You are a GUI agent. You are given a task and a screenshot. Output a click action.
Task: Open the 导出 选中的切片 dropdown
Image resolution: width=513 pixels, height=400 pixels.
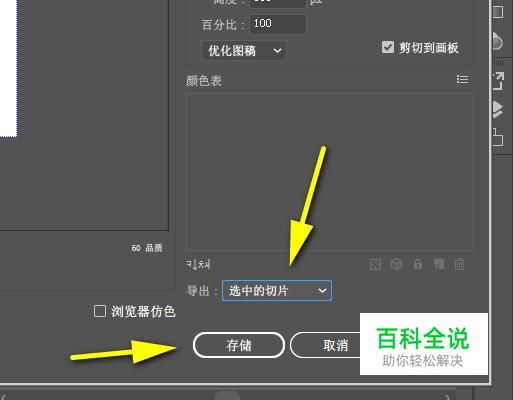277,291
